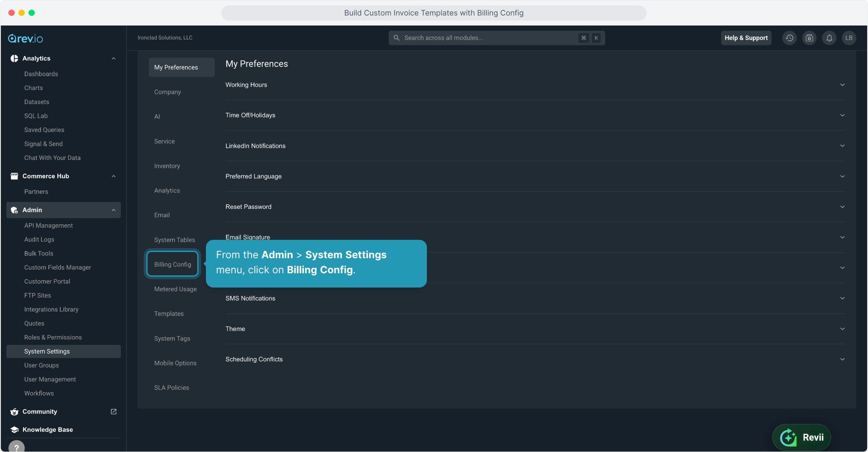Open the System Tags settings tab
Viewport: 868px width, 452px height.
tap(172, 339)
